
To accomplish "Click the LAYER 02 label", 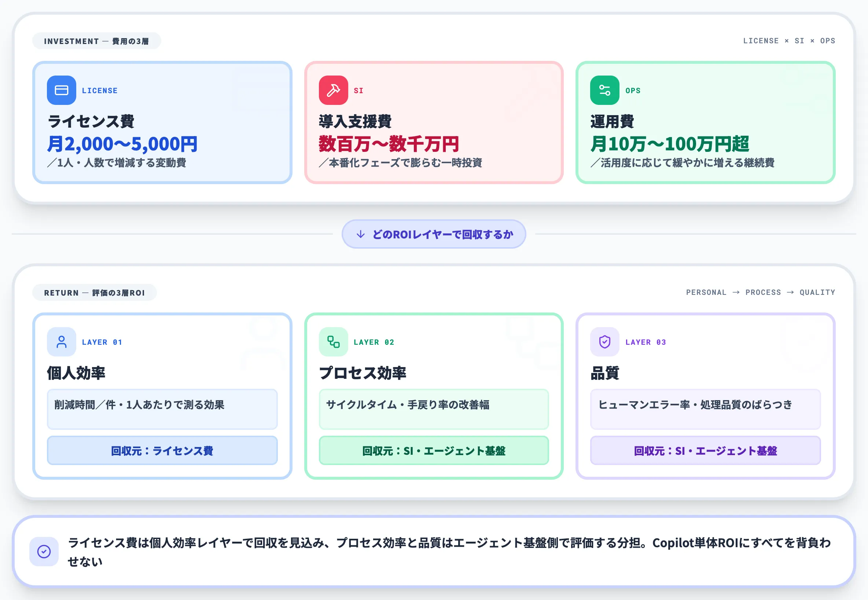I will coord(374,342).
